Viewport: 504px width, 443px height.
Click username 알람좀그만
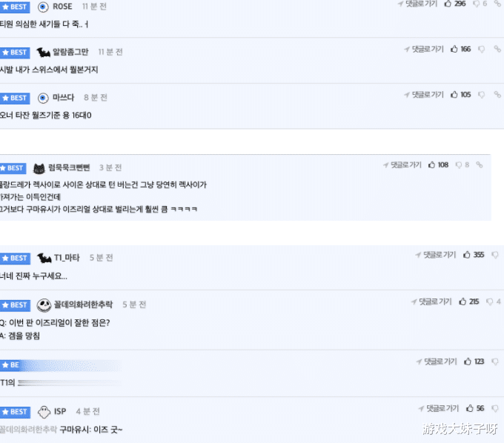tap(70, 52)
